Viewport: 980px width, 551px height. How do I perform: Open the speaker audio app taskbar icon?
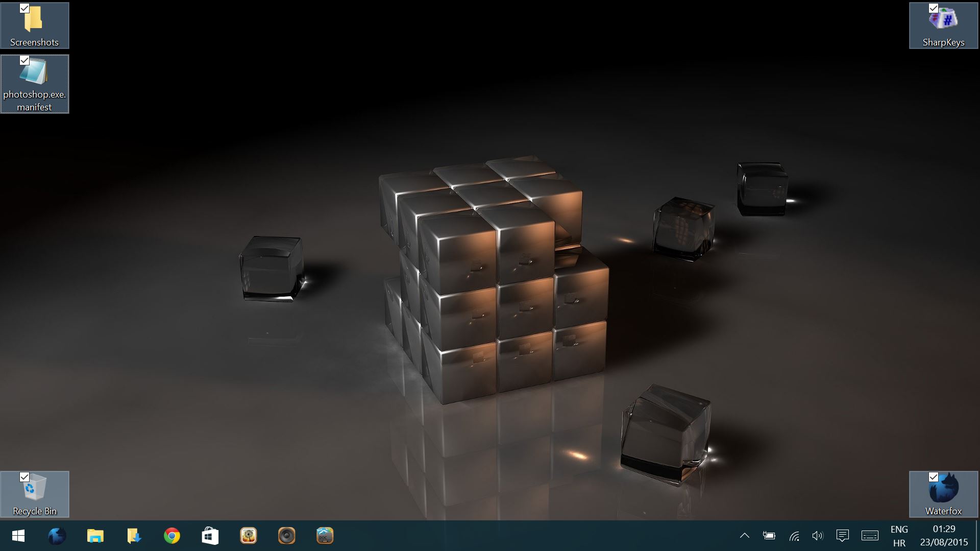287,536
